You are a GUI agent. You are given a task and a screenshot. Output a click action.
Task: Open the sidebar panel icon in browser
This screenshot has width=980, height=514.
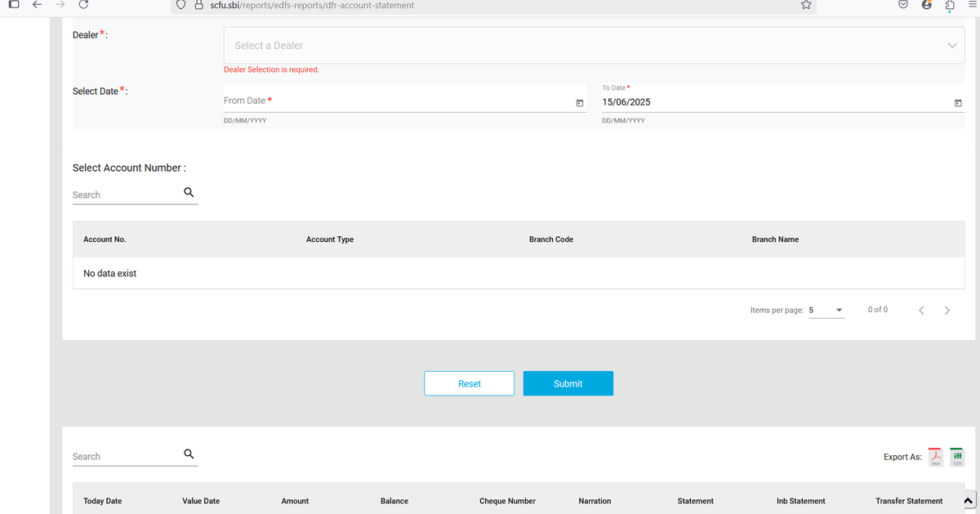[12, 5]
